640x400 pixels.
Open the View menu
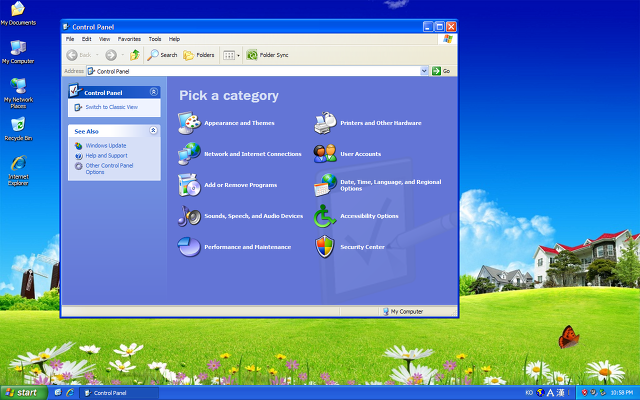pyautogui.click(x=104, y=39)
